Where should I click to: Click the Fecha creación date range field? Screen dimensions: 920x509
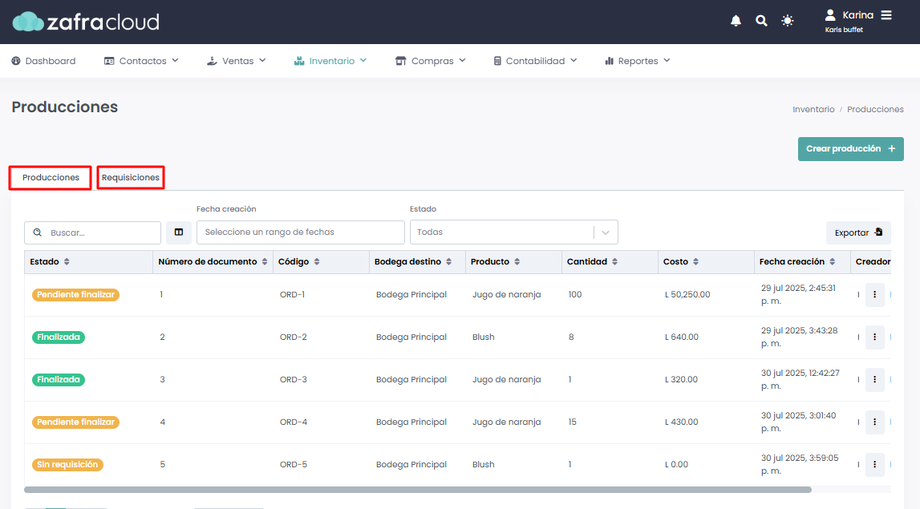(300, 232)
